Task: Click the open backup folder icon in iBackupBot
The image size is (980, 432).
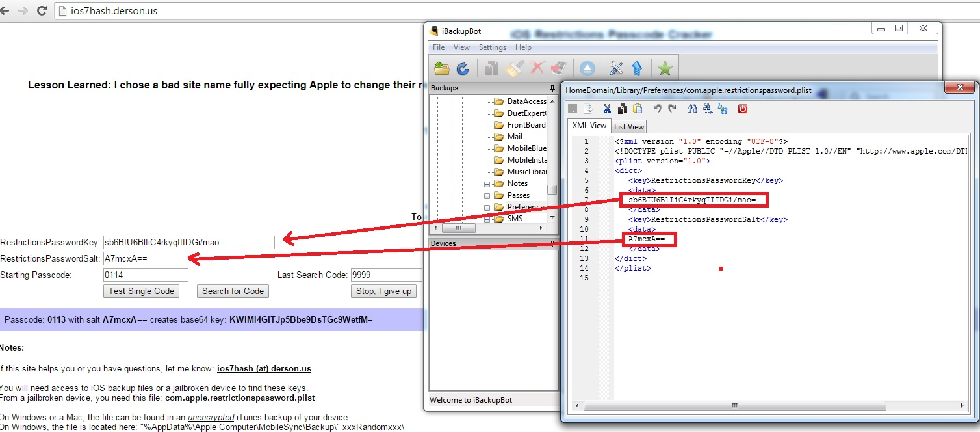Action: click(443, 68)
